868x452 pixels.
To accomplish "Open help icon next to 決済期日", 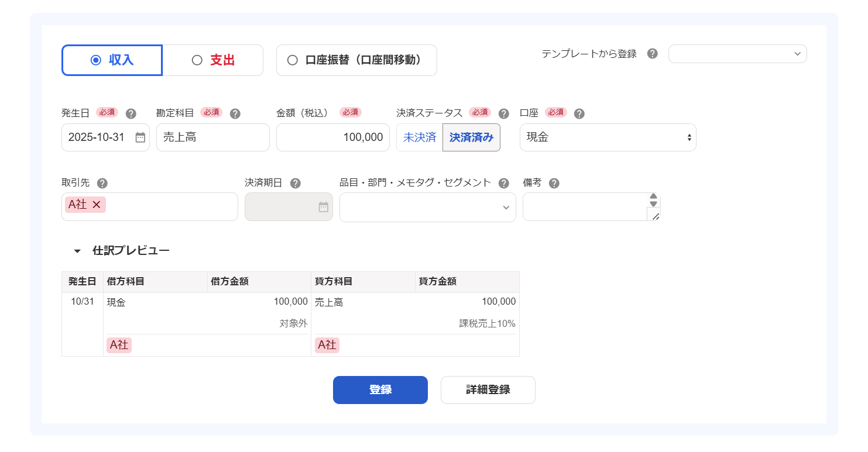I will point(296,183).
